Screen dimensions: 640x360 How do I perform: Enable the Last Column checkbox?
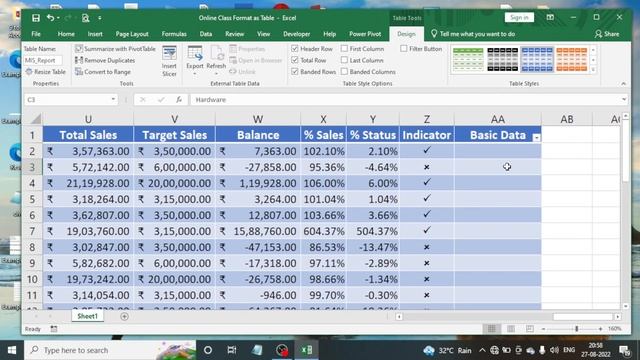(x=344, y=60)
